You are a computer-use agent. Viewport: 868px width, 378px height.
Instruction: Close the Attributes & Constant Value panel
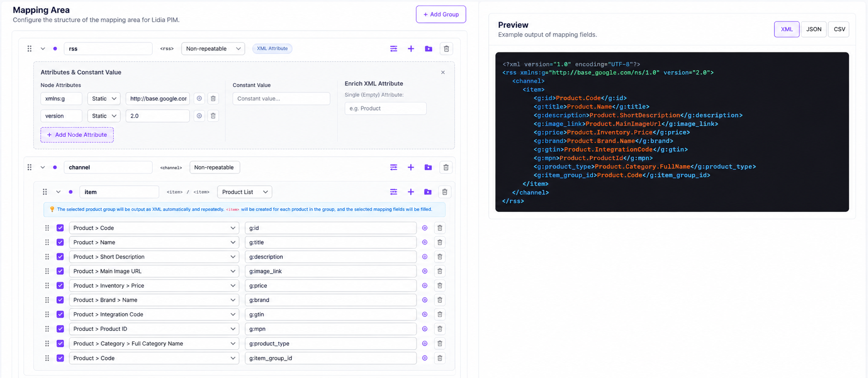(443, 73)
